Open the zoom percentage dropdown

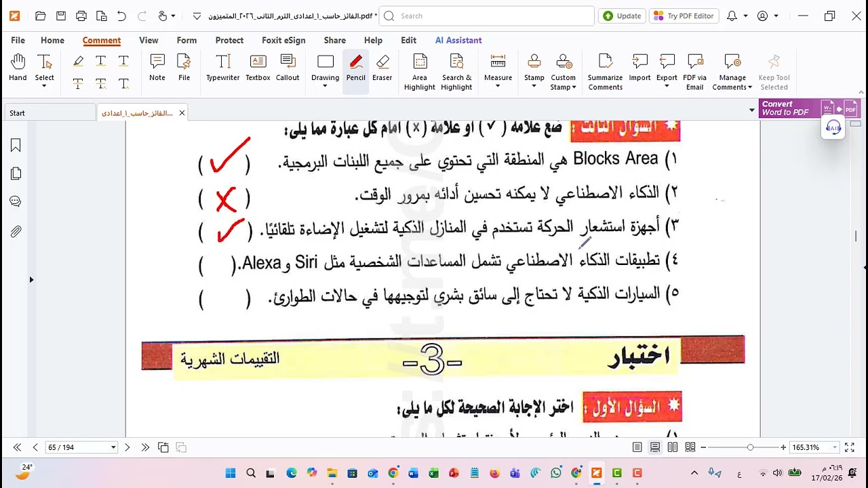(835, 447)
